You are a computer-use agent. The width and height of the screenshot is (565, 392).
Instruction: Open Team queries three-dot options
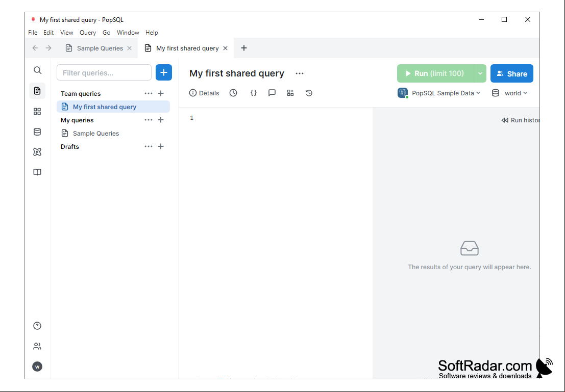point(149,93)
